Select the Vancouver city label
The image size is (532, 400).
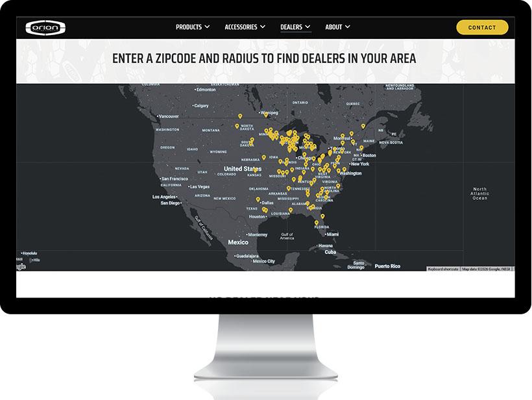click(168, 116)
